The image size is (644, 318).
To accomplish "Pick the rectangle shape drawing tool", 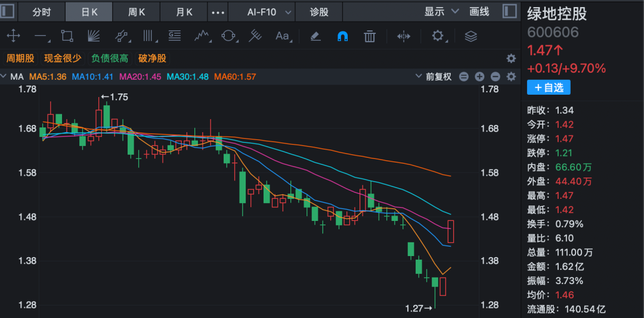I will click(66, 36).
